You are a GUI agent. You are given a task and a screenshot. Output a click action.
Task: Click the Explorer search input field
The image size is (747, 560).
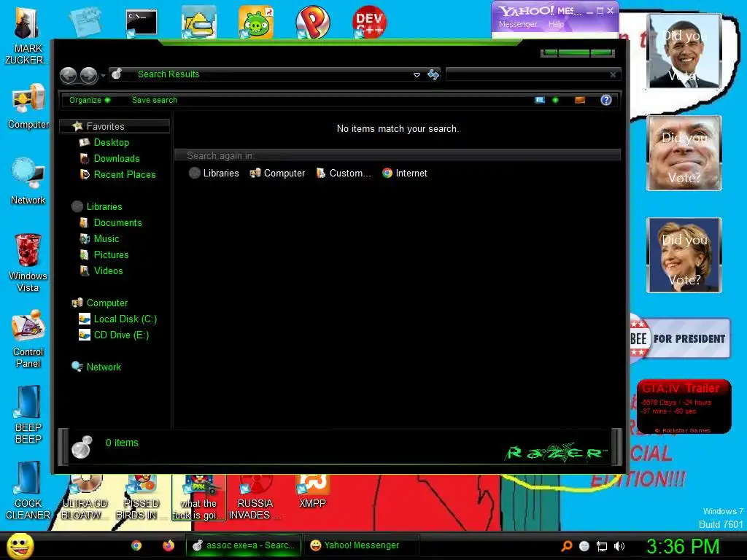point(528,74)
